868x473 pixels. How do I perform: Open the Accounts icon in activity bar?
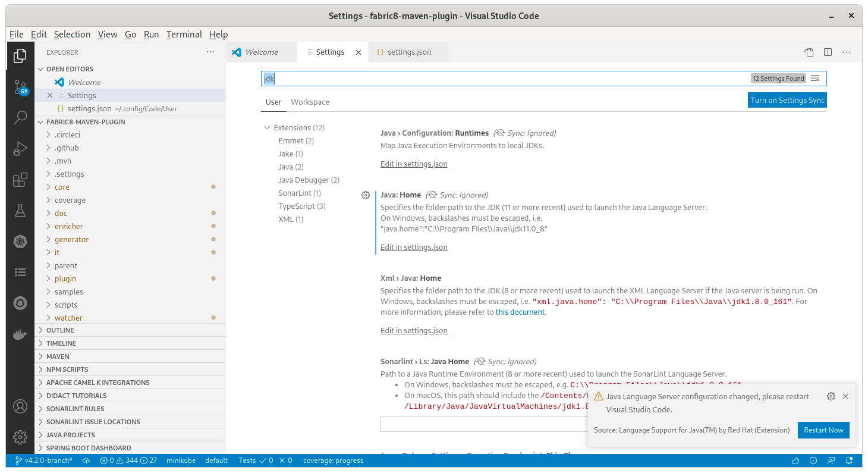(x=20, y=407)
